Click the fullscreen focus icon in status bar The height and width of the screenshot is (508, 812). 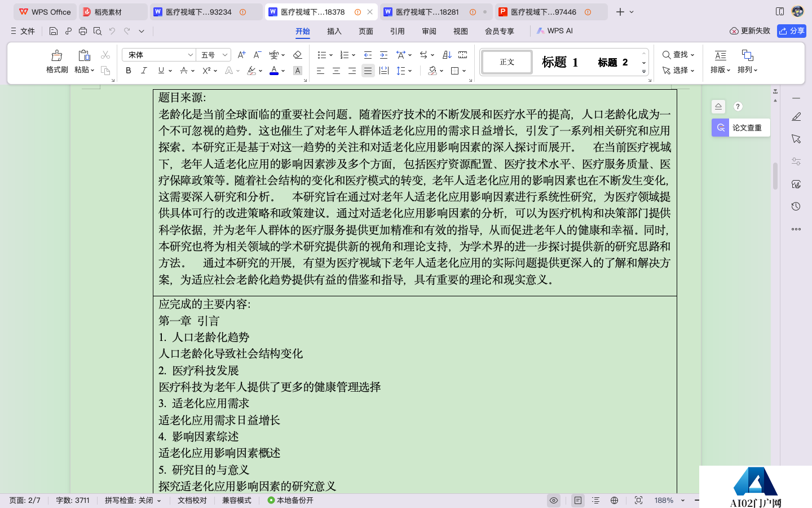(x=638, y=500)
